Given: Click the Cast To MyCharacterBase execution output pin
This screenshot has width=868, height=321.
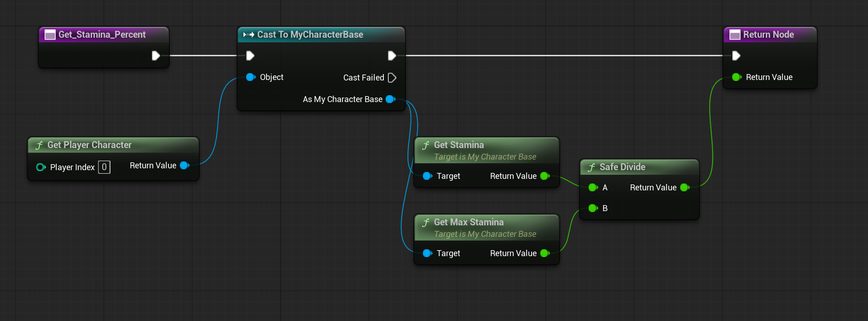Looking at the screenshot, I should 392,56.
